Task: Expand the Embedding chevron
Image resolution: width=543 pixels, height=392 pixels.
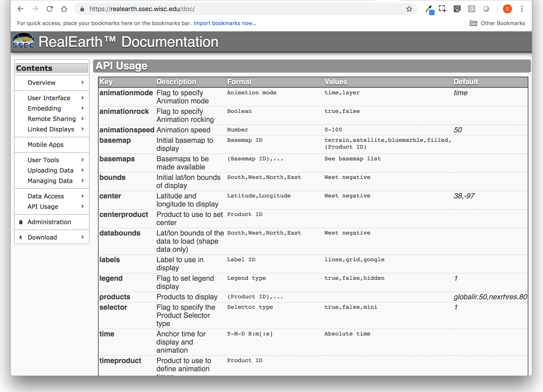Action: 83,108
